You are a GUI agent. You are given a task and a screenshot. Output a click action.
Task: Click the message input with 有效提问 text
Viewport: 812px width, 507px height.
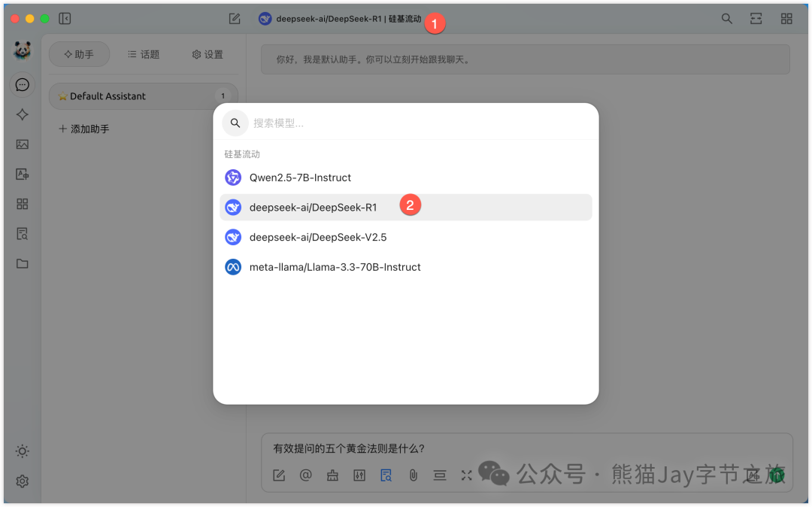(x=526, y=448)
